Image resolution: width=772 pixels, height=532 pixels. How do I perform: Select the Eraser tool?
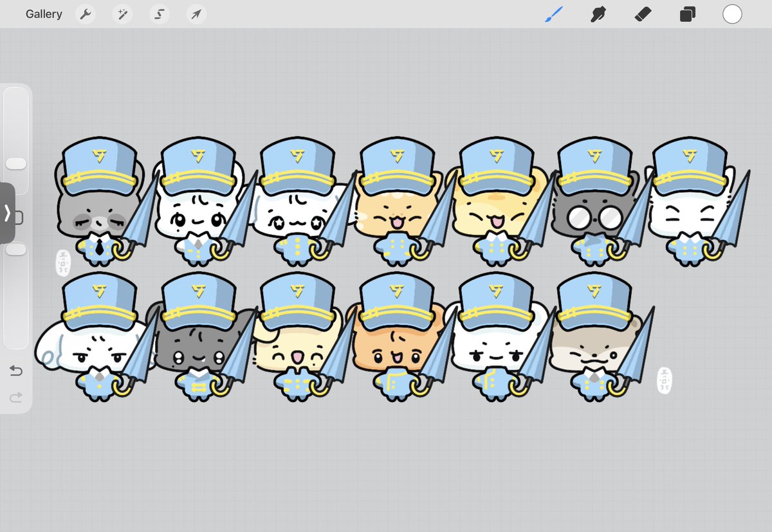pos(643,14)
